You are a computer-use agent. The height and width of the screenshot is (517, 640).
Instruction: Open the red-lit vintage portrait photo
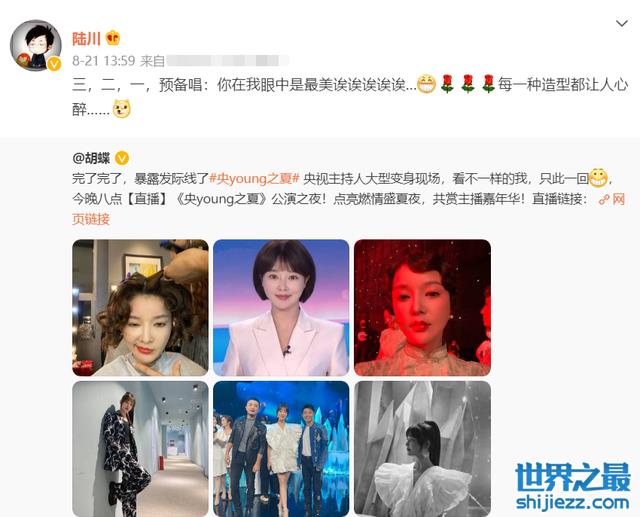[x=422, y=308]
